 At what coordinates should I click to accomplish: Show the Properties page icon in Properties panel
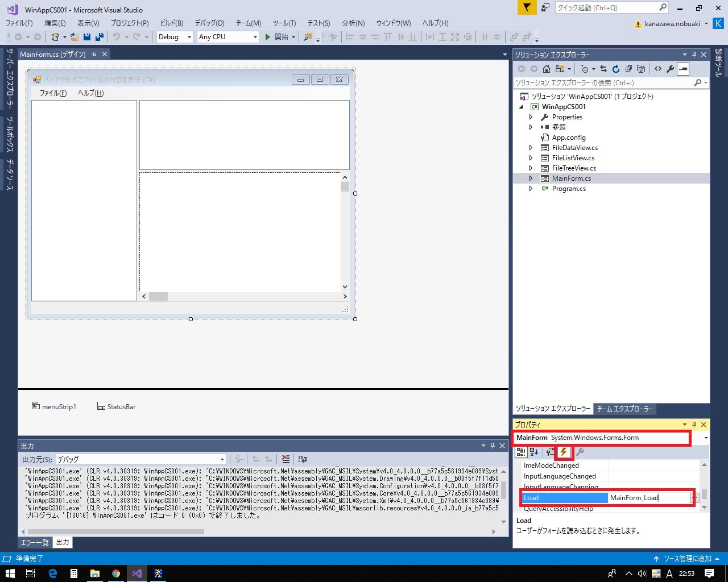[549, 452]
